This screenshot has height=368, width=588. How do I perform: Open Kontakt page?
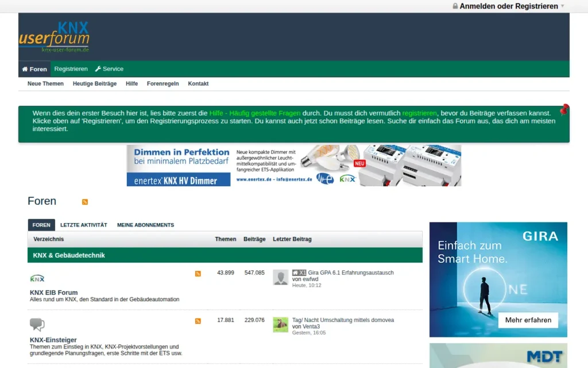tap(198, 84)
